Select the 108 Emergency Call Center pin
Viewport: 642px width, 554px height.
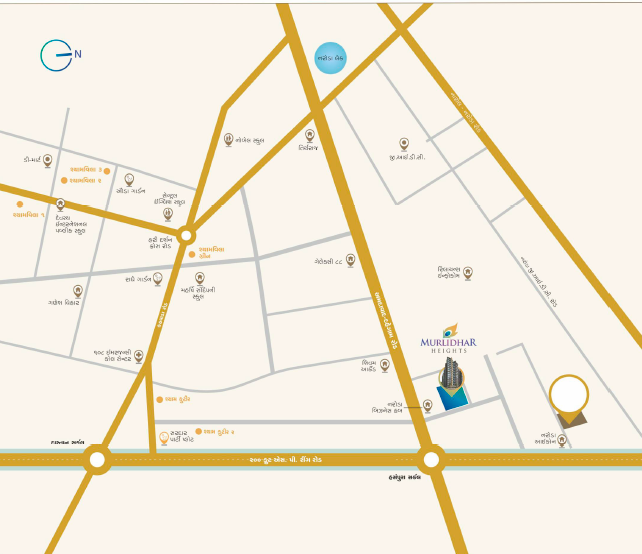pyautogui.click(x=139, y=356)
